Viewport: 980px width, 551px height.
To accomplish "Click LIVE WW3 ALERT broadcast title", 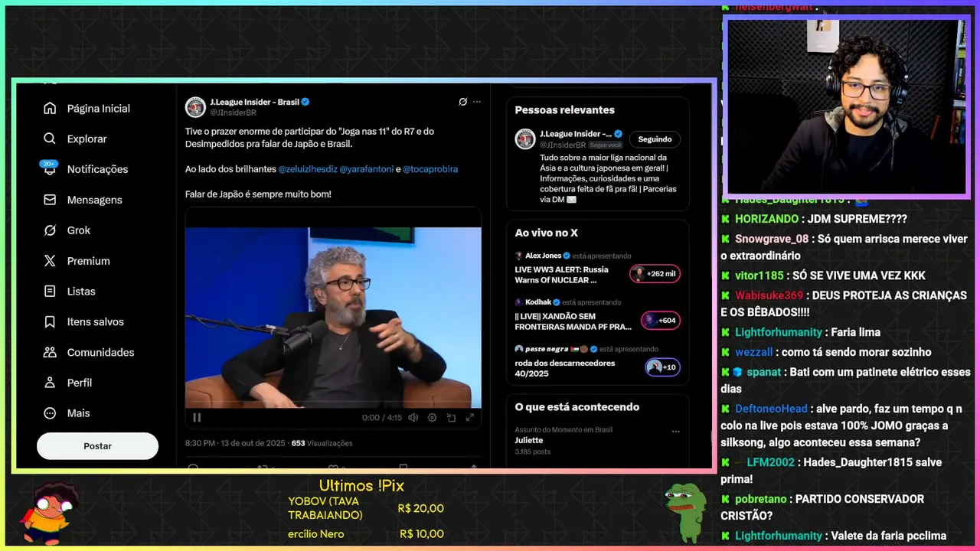I will [562, 275].
